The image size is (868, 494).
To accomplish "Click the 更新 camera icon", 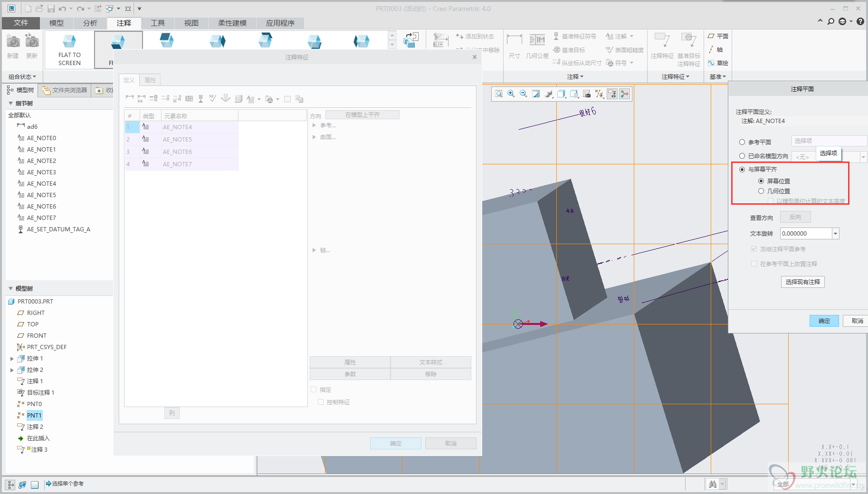I will point(32,42).
